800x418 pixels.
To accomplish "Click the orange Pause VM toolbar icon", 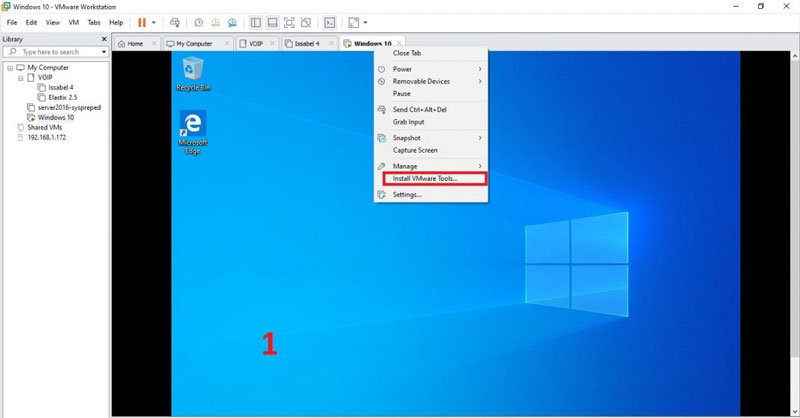I will pos(142,22).
